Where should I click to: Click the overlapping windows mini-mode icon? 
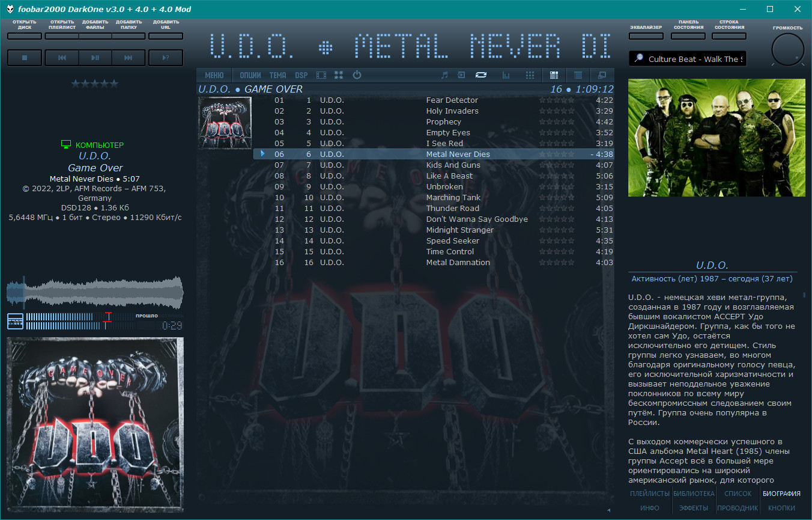point(602,75)
